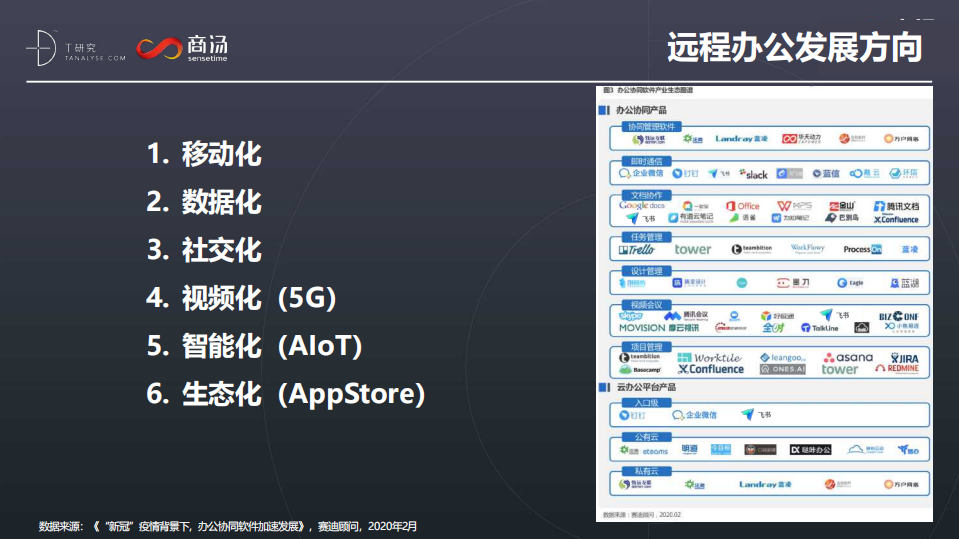Click the 华天动力 logo
Viewport: 959px width, 539px height.
point(802,139)
